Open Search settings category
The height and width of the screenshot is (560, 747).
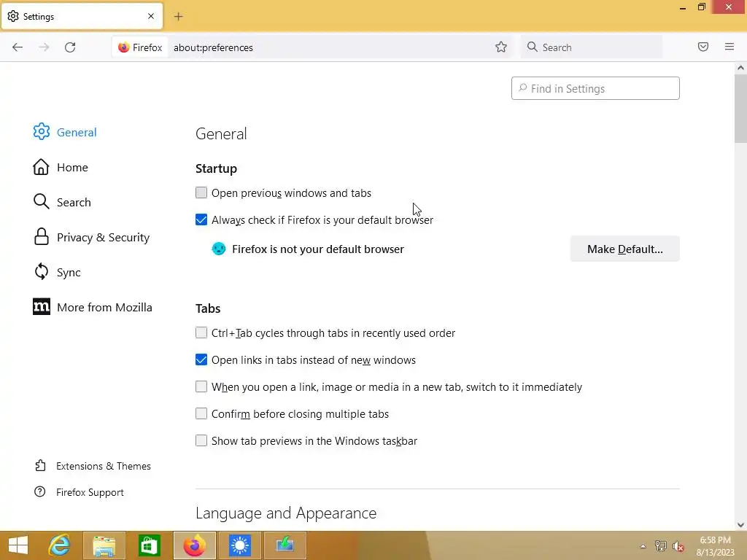click(62, 202)
